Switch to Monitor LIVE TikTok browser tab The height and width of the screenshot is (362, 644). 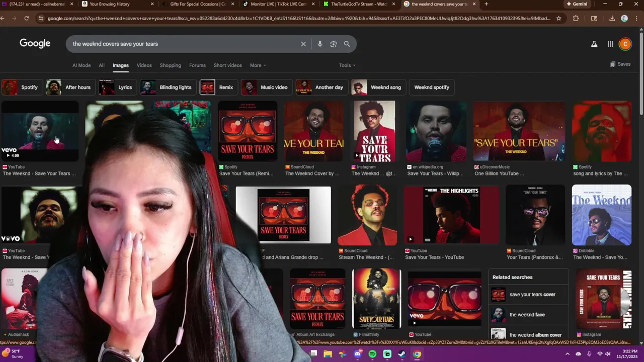click(x=279, y=4)
